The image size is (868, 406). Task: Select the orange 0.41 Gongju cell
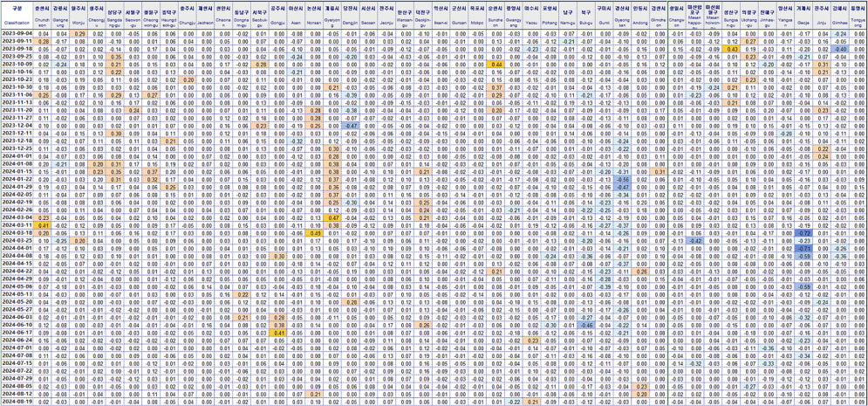click(278, 333)
